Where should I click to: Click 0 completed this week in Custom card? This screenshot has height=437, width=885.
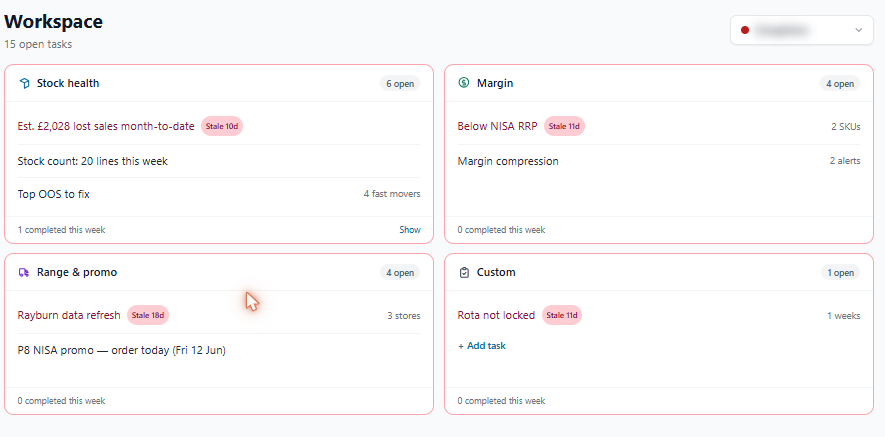tap(501, 401)
